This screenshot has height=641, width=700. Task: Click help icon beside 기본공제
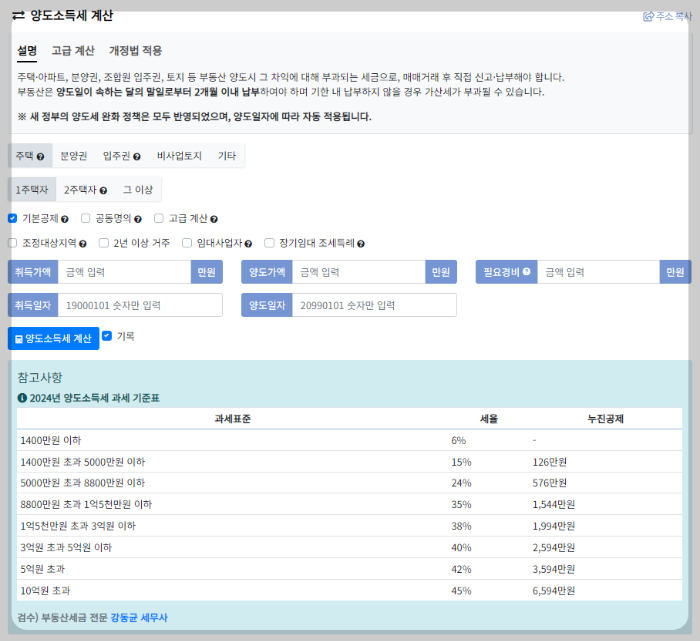point(65,219)
